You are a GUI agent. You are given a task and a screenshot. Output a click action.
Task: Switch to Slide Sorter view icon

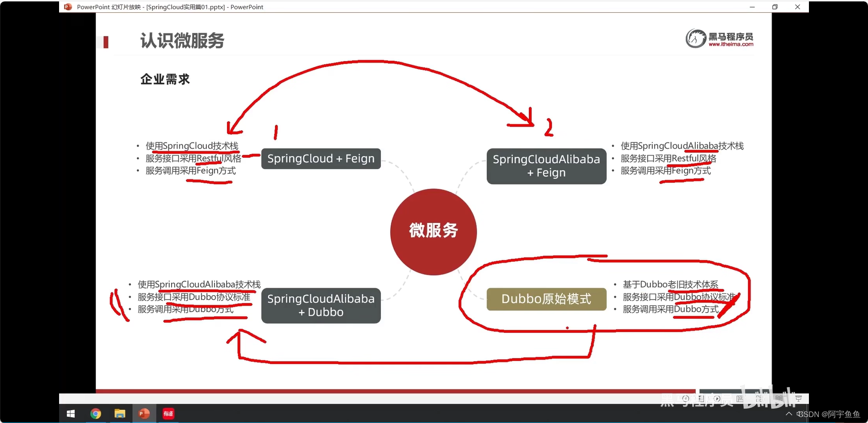pyautogui.click(x=759, y=399)
